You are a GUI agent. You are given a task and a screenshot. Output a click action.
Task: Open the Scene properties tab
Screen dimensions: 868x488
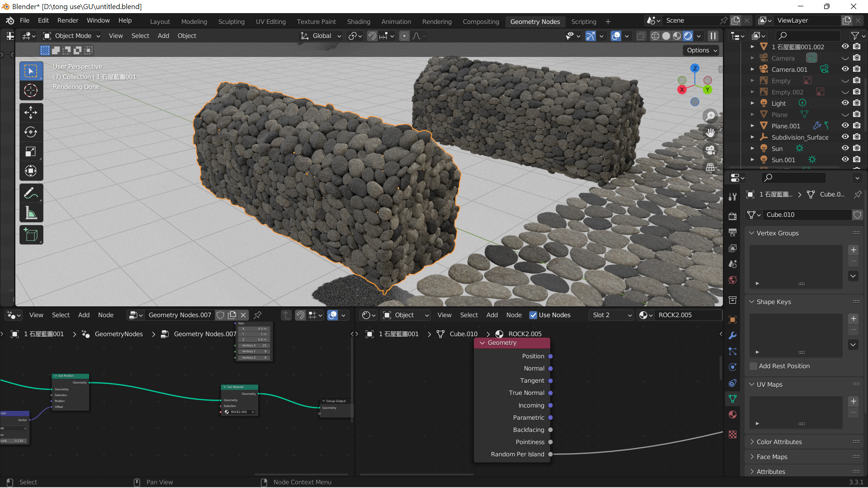(733, 264)
